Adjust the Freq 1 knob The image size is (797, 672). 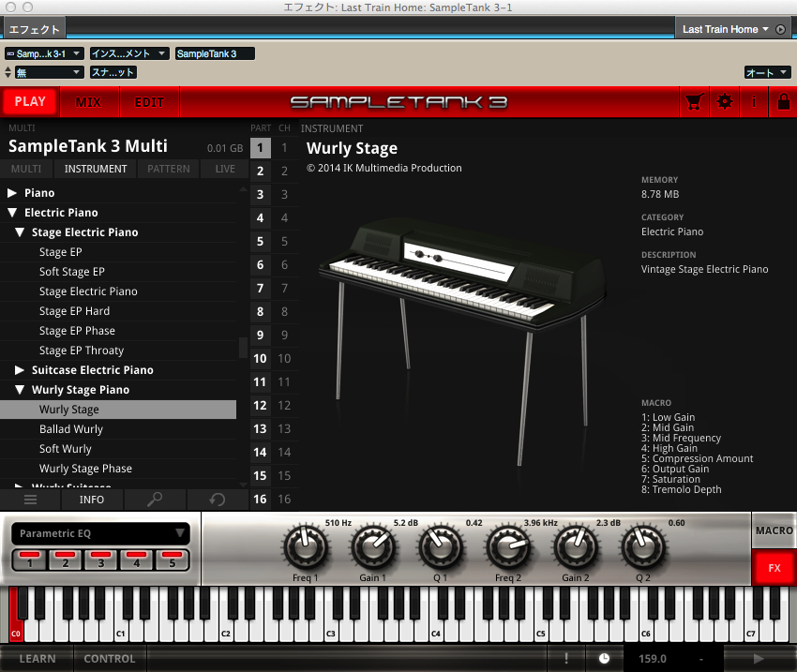pos(306,548)
